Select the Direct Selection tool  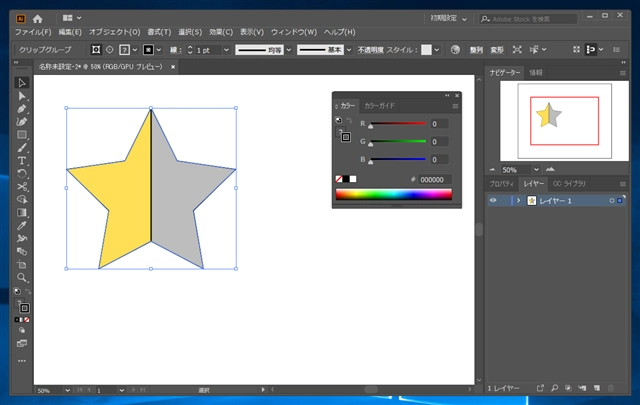[x=22, y=96]
